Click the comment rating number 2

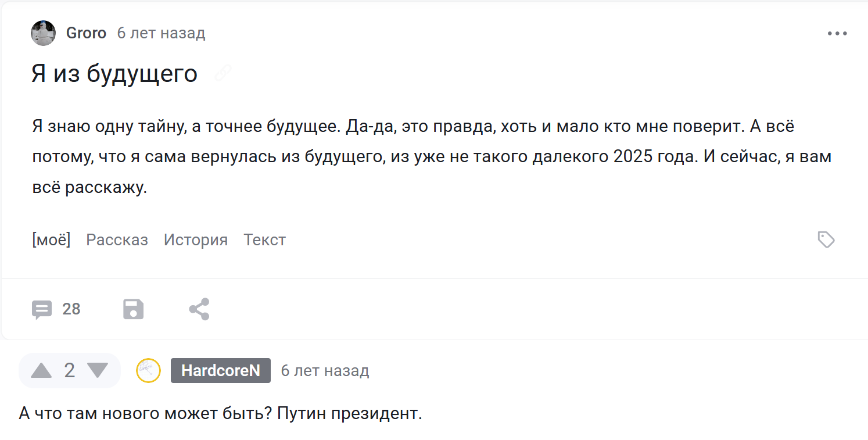point(70,370)
